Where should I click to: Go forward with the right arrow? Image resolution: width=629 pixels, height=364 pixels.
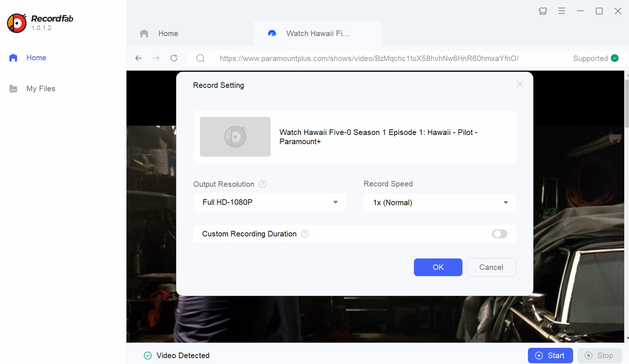click(x=156, y=58)
